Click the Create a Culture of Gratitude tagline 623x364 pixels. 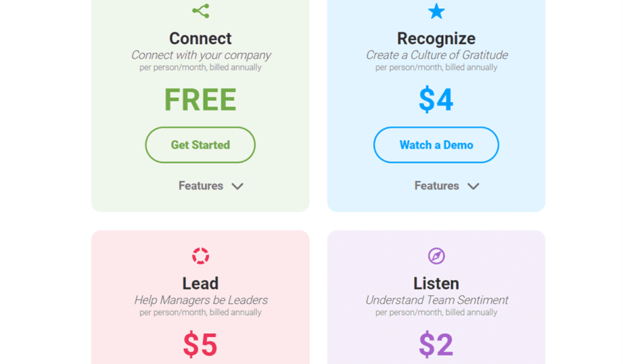(x=436, y=55)
